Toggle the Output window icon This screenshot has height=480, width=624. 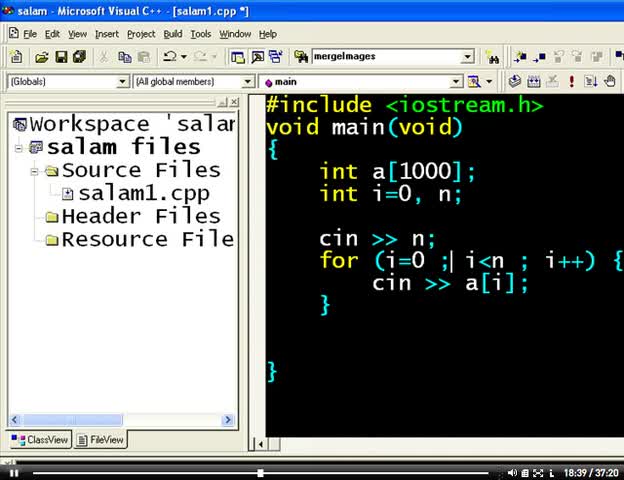tap(257, 57)
